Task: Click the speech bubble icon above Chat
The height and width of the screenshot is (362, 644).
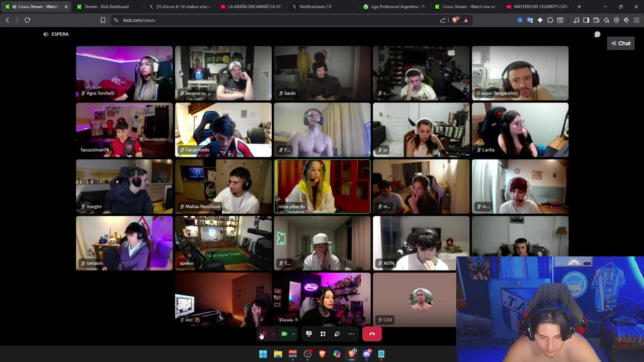Action: click(597, 34)
